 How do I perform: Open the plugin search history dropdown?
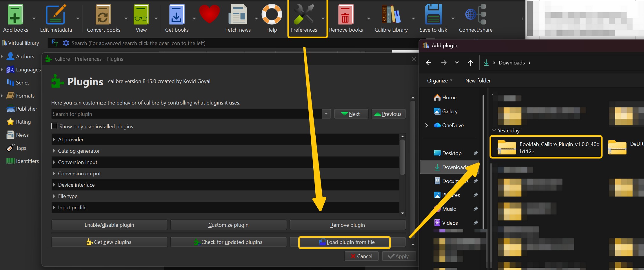[x=326, y=114]
